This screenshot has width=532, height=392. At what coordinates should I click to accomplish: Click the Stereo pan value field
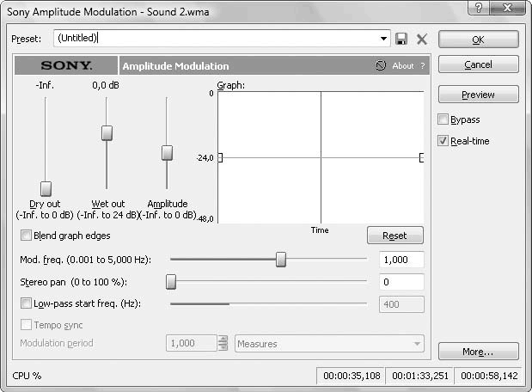click(x=401, y=282)
